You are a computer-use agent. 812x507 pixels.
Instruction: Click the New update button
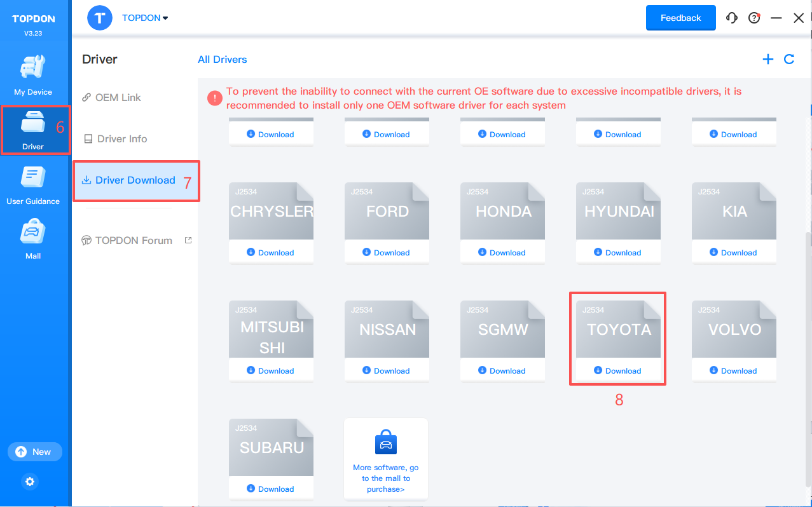34,452
